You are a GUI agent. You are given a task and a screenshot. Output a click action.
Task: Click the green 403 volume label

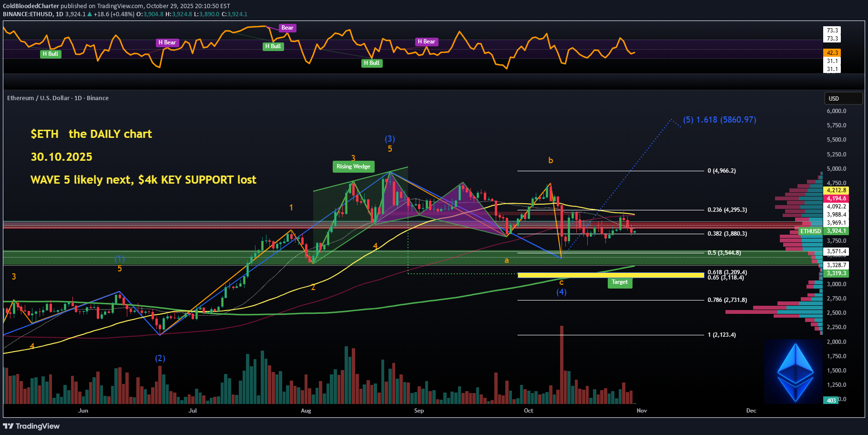(831, 400)
